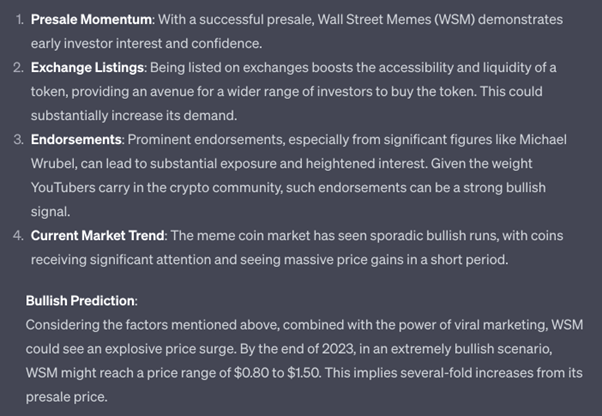Click the bold 'Presale Momentum' heading
602x416 pixels.
(91, 20)
